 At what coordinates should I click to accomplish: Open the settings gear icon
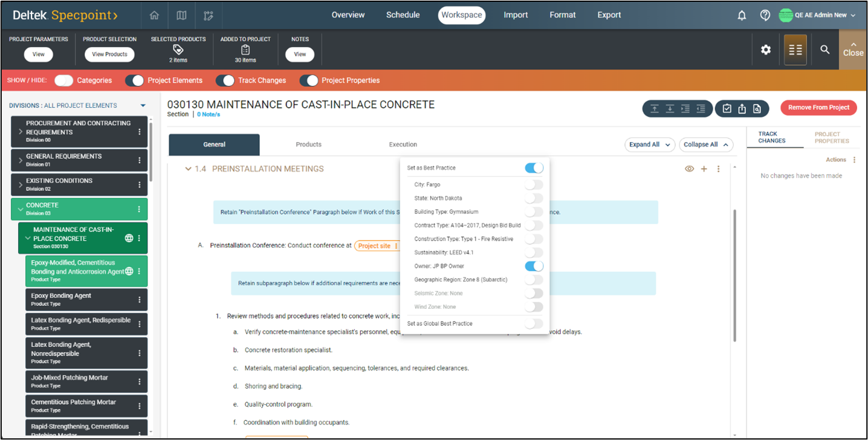coord(766,50)
